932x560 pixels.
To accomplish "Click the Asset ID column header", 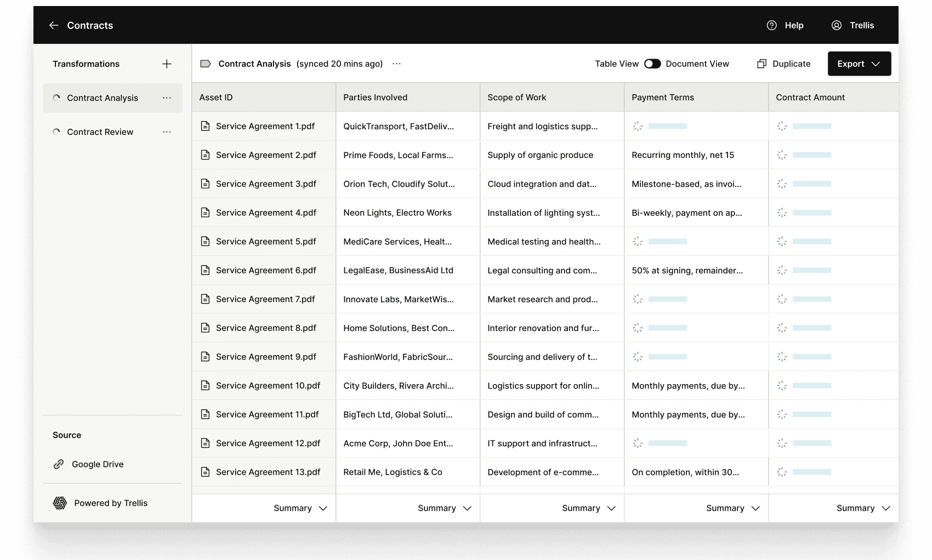I will click(x=264, y=98).
